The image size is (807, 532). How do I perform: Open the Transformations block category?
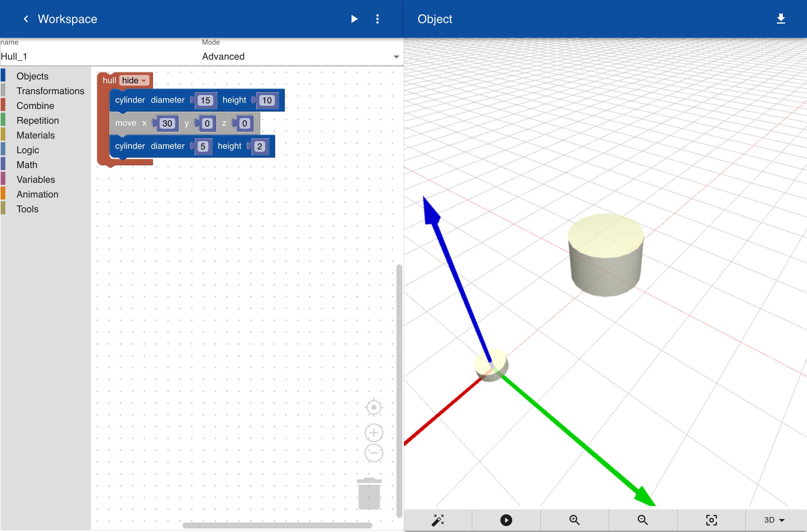point(50,91)
